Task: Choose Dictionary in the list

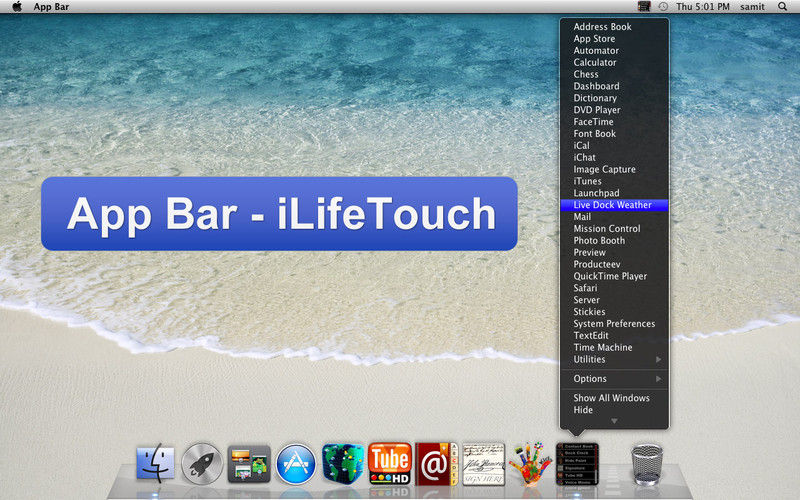Action: point(614,98)
